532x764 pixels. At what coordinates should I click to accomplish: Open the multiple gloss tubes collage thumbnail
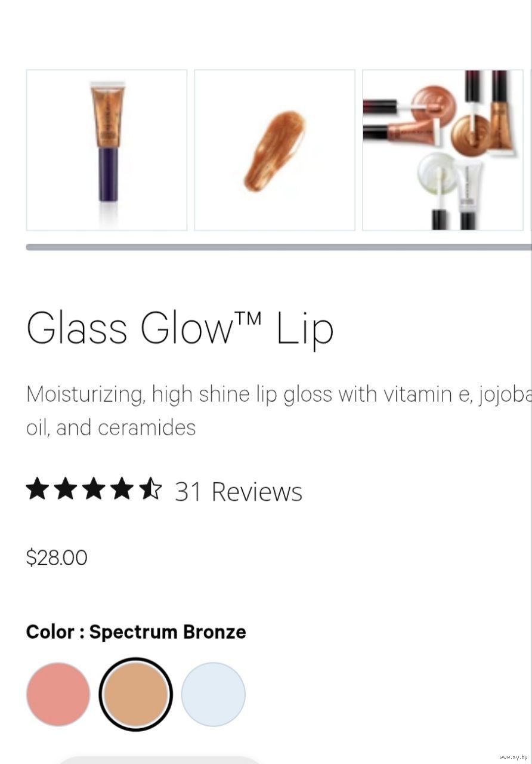(443, 150)
